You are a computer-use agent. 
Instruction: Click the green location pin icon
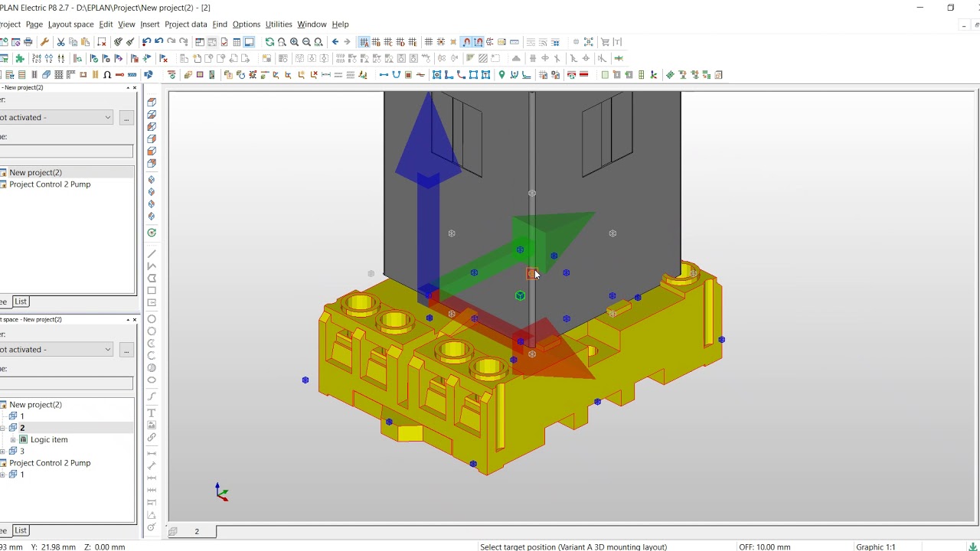(501, 74)
